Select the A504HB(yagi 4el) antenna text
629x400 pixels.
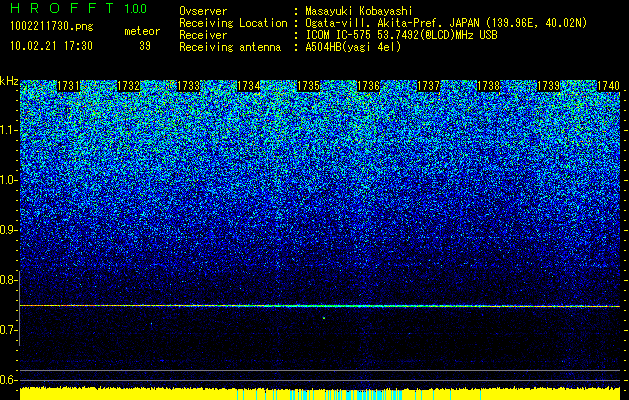pyautogui.click(x=353, y=47)
